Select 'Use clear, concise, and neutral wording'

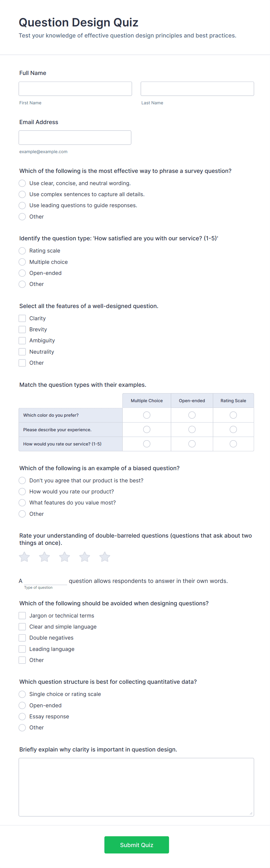(x=22, y=183)
